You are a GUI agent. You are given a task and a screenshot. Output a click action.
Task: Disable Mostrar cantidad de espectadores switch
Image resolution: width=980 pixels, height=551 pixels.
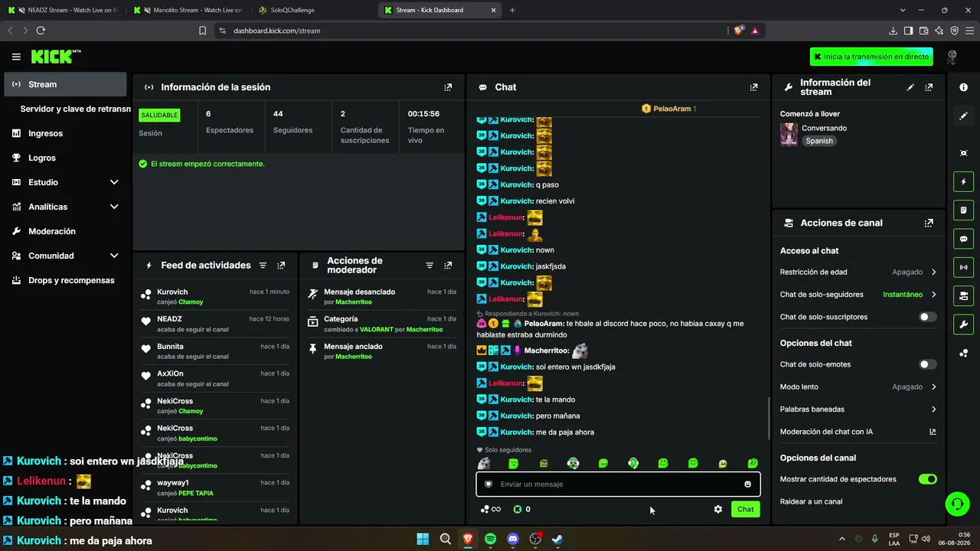(x=927, y=479)
